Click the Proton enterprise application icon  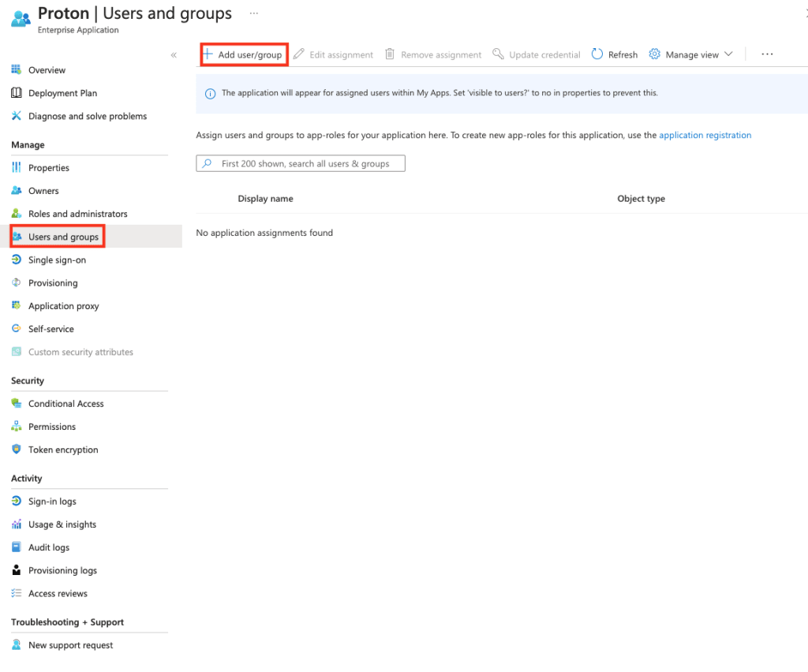click(21, 19)
